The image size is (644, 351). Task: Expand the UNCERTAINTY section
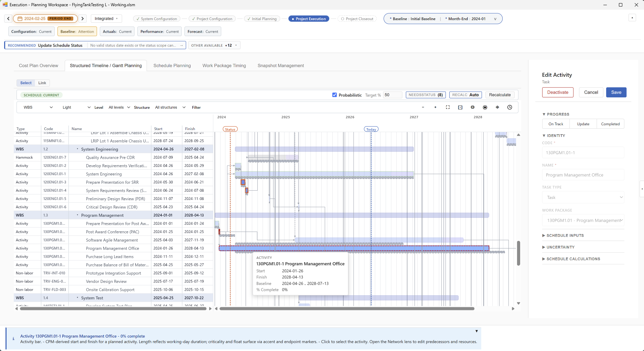pyautogui.click(x=558, y=247)
